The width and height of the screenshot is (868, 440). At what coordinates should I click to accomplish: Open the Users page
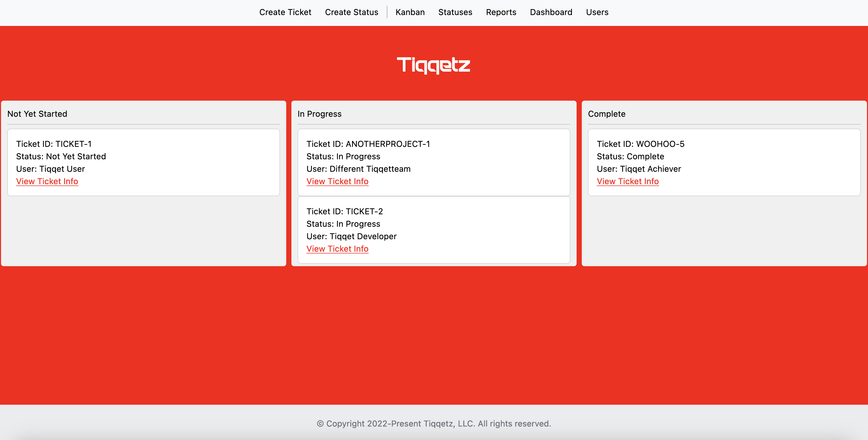click(597, 12)
